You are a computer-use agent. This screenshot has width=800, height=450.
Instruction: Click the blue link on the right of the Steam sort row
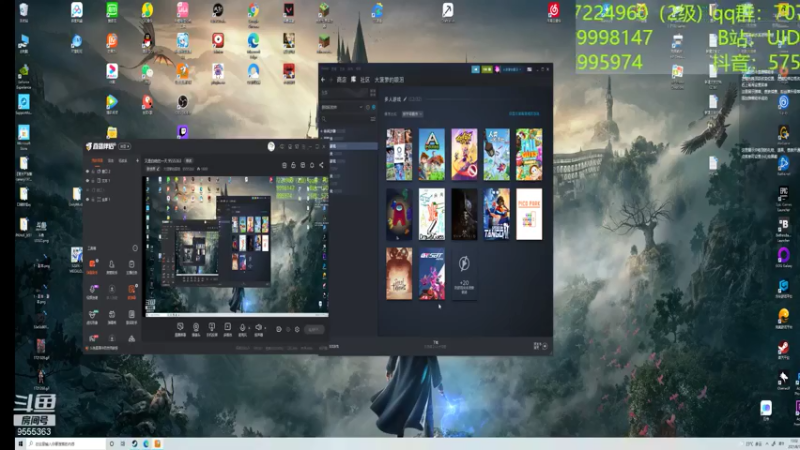[x=524, y=114]
